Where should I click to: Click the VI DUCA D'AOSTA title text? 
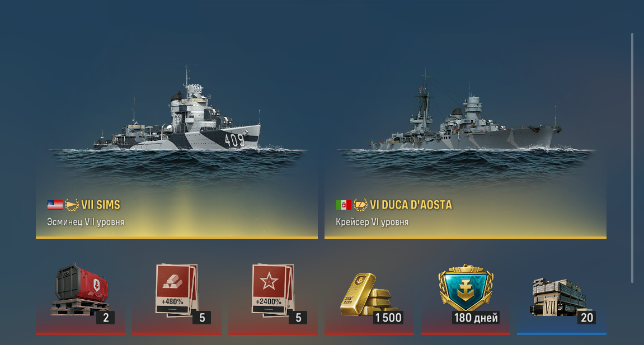[x=411, y=205]
